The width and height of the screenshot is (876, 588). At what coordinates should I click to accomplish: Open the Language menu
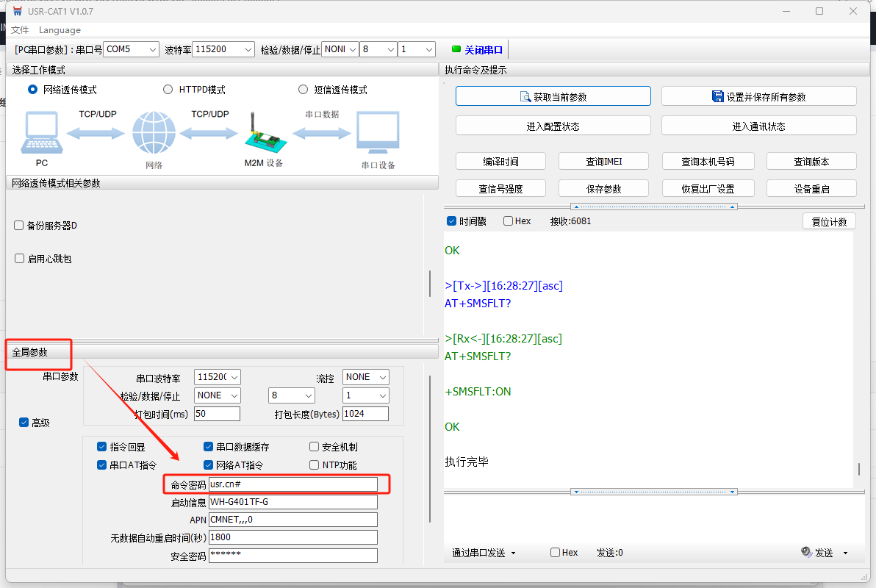point(60,30)
